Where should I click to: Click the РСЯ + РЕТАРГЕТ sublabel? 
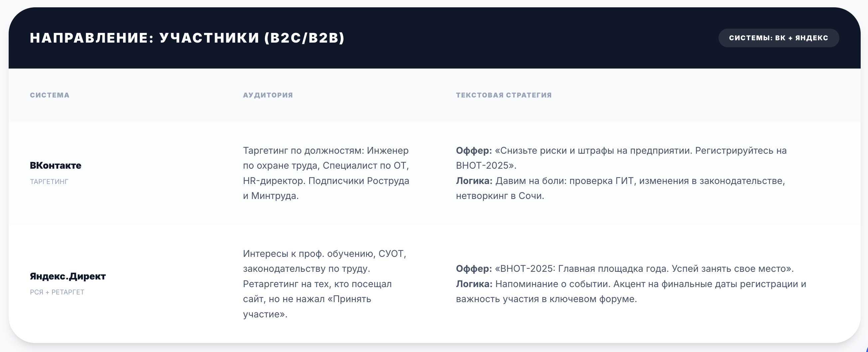tap(57, 292)
